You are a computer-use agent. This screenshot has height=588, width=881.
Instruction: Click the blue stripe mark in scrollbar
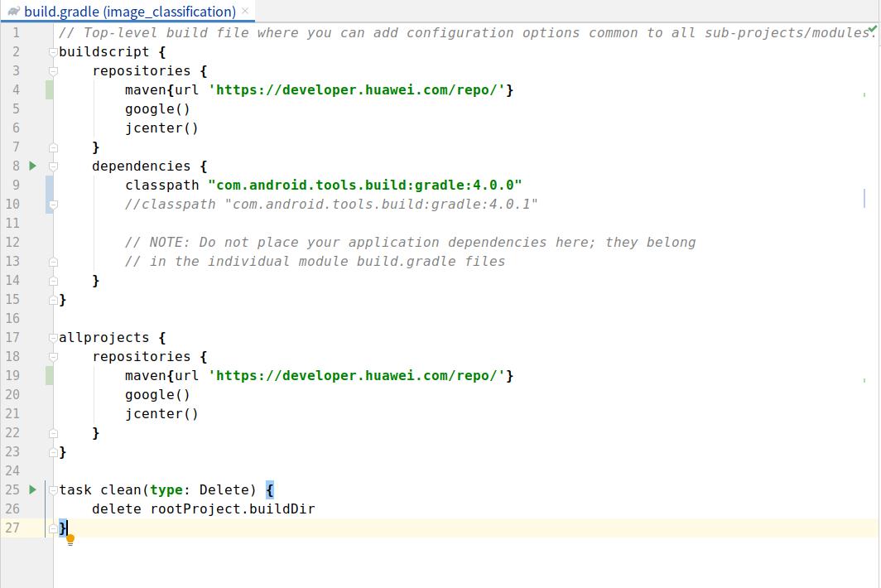coord(864,197)
